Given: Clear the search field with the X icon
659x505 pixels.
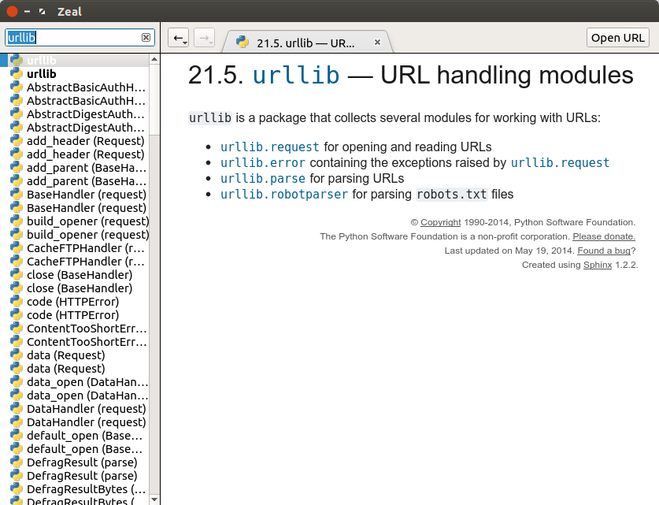Looking at the screenshot, I should (146, 38).
